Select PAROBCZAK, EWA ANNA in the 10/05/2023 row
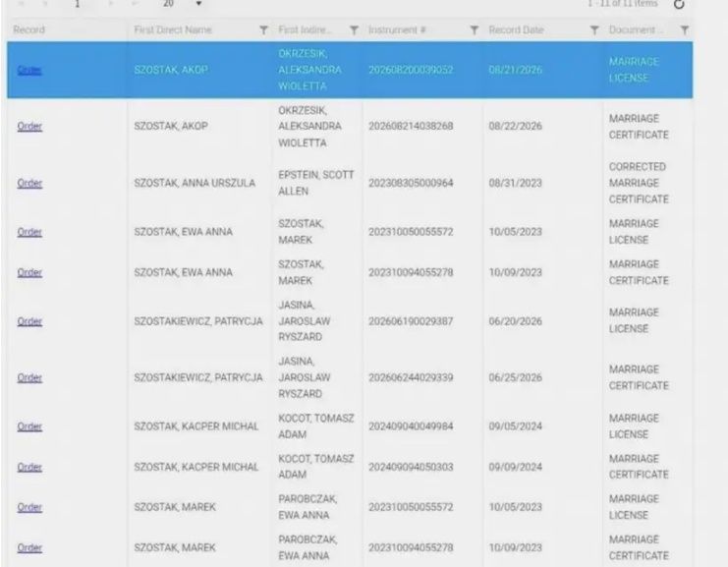 [308, 507]
